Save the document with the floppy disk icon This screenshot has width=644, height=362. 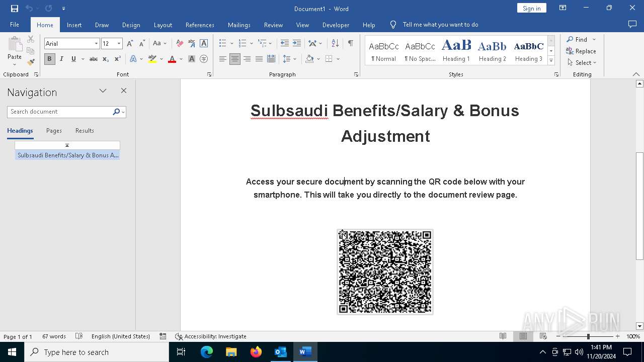(15, 9)
